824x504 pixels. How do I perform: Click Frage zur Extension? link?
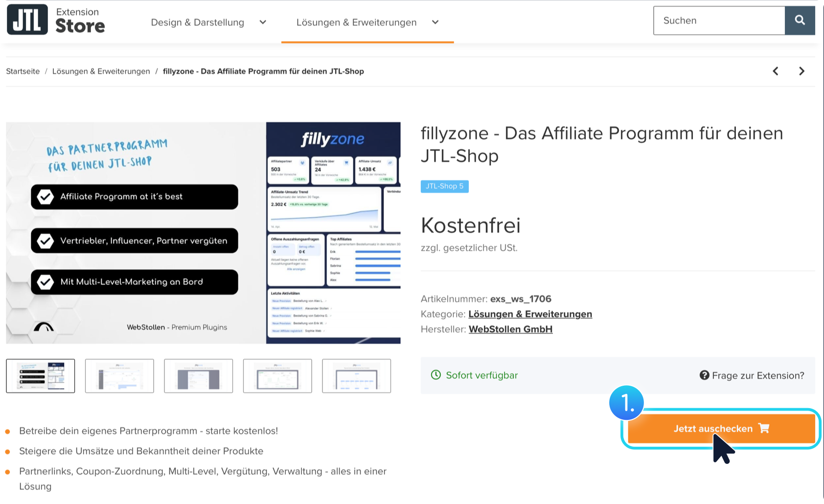tap(752, 375)
